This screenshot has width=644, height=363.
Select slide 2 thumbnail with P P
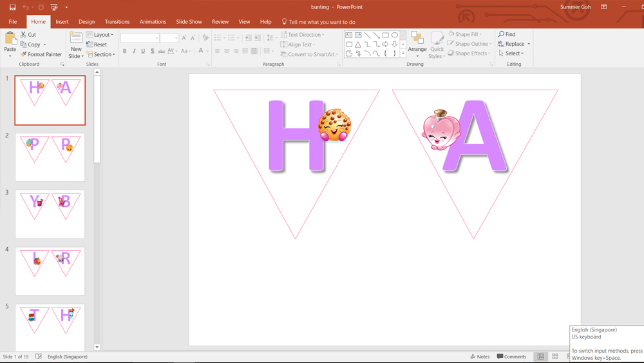pyautogui.click(x=50, y=157)
